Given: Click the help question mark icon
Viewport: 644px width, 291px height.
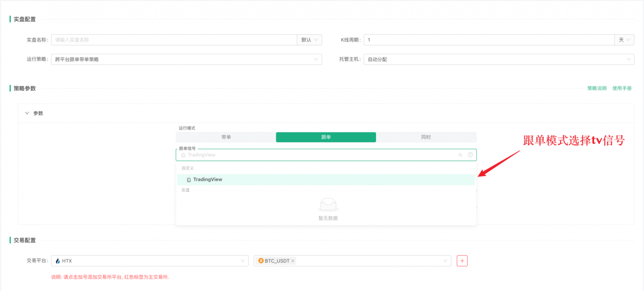Looking at the screenshot, I should coord(470,155).
